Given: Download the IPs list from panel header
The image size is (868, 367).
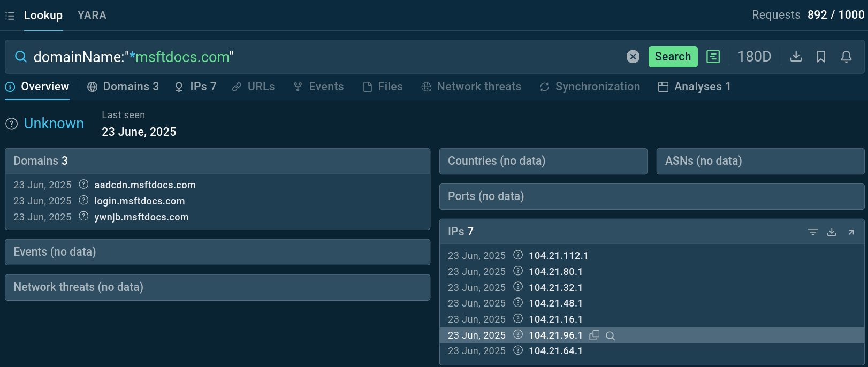Looking at the screenshot, I should pos(832,232).
